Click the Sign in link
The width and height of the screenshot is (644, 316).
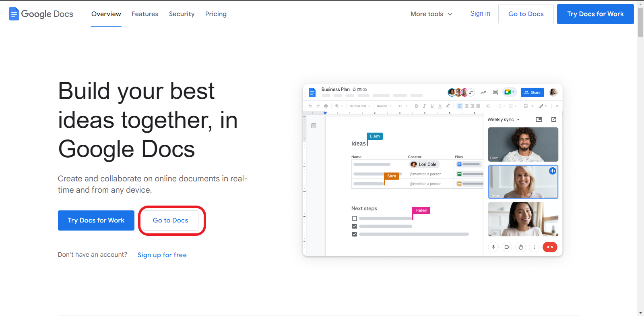pos(480,13)
